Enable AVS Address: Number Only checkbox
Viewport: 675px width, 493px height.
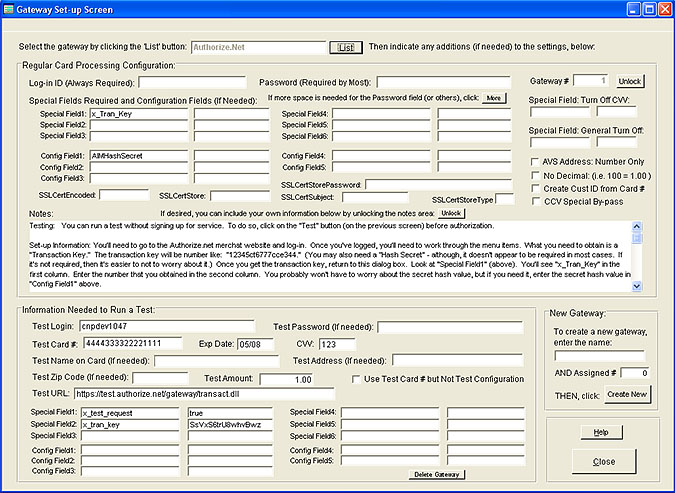tap(534, 161)
